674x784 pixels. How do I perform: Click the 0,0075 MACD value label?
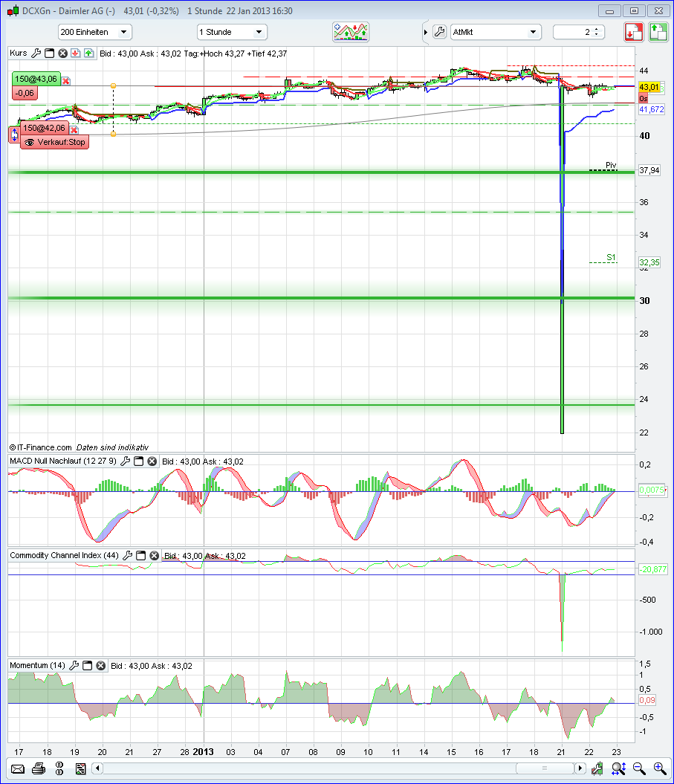pyautogui.click(x=652, y=490)
